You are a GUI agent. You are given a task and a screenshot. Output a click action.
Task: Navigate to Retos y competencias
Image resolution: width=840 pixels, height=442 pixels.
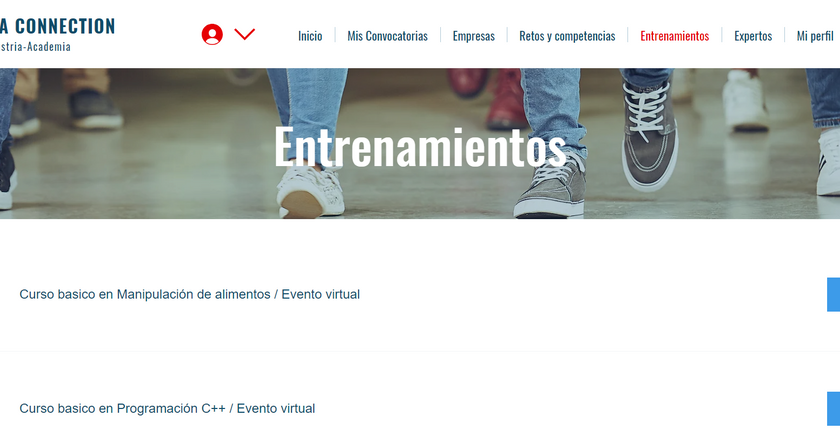pos(567,36)
